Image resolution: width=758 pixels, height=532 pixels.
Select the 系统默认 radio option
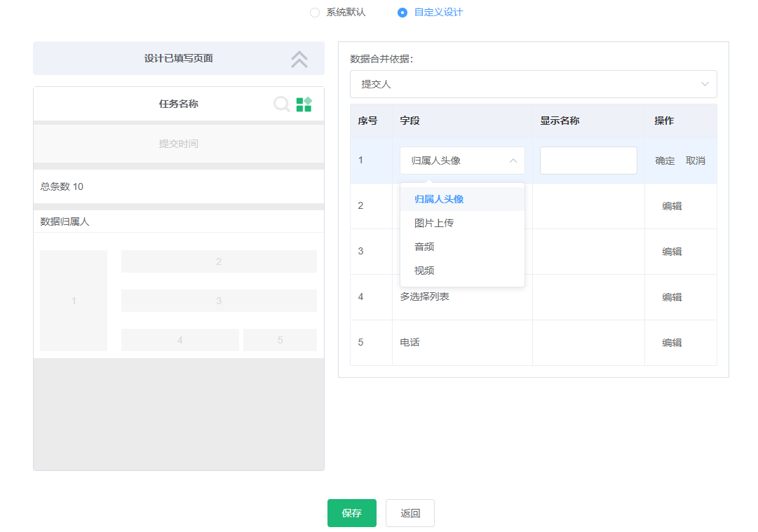tap(338, 13)
